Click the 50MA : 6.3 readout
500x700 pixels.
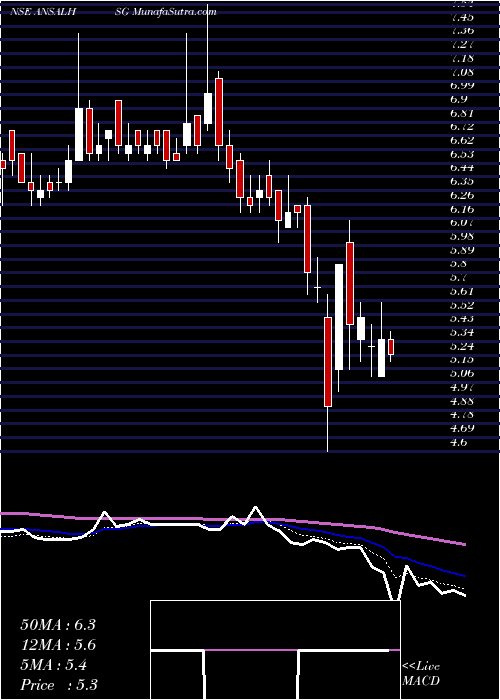point(58,625)
